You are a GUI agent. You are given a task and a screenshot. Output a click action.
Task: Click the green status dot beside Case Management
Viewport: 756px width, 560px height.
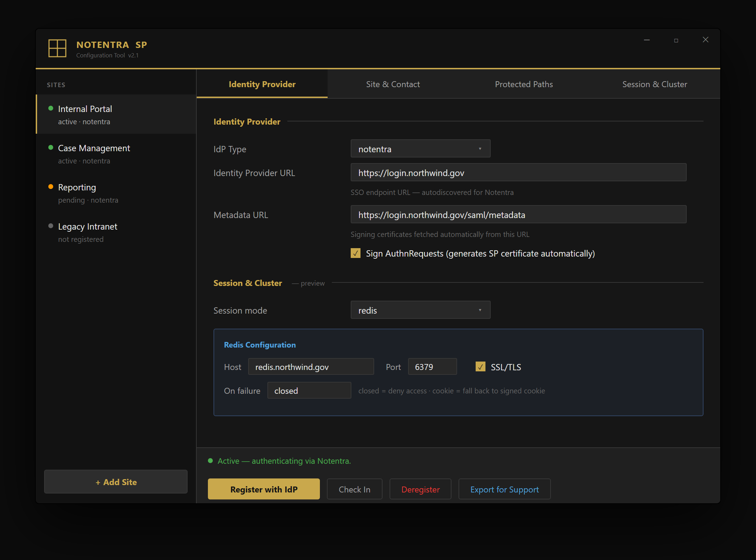[x=51, y=148]
